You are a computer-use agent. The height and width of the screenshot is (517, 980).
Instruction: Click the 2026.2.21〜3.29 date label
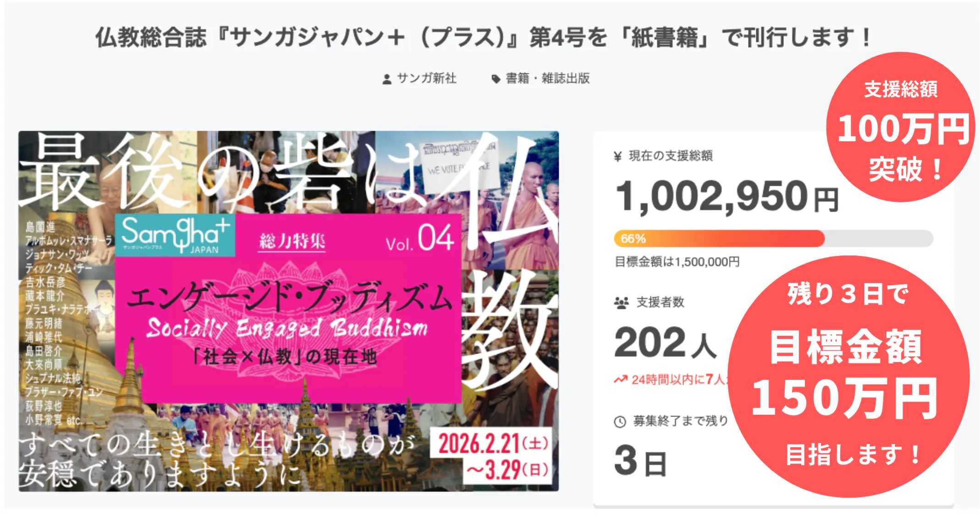coord(493,457)
